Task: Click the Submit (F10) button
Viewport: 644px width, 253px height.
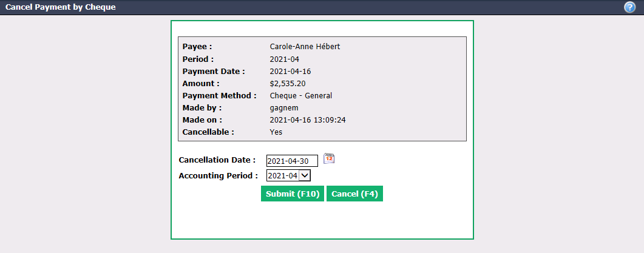Action: (x=293, y=194)
